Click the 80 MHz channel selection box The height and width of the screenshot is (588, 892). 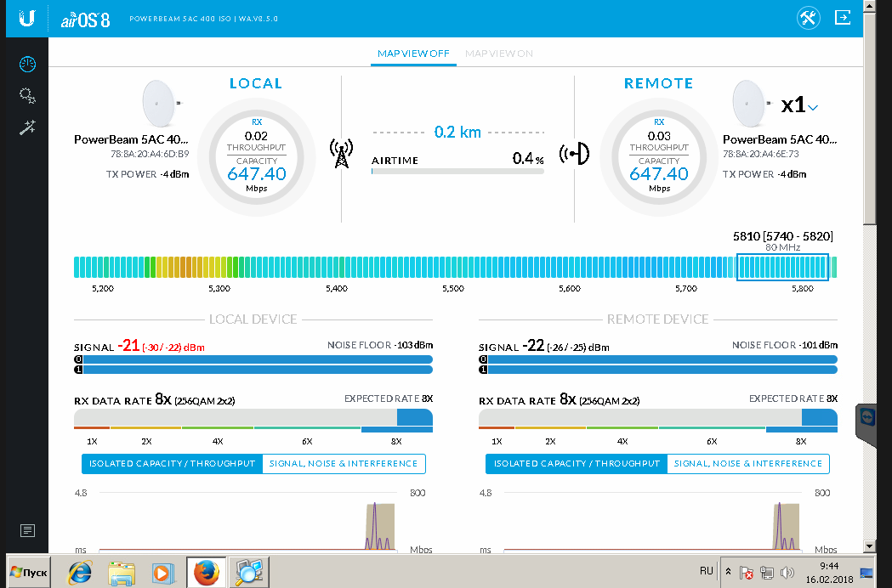(x=782, y=268)
